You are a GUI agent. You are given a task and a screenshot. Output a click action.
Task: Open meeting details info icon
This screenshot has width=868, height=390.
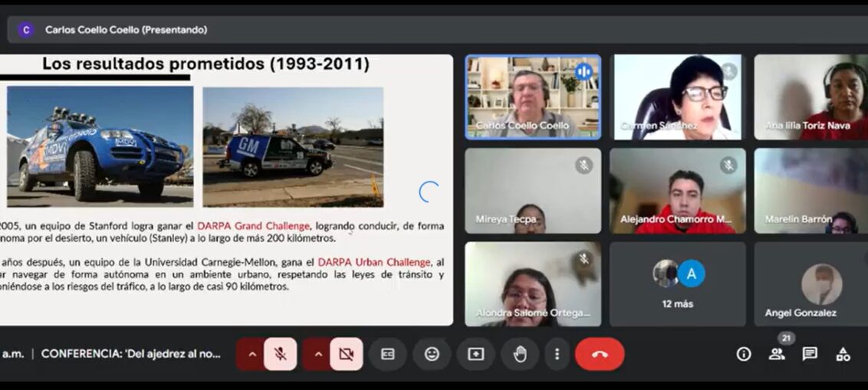pos(743,354)
